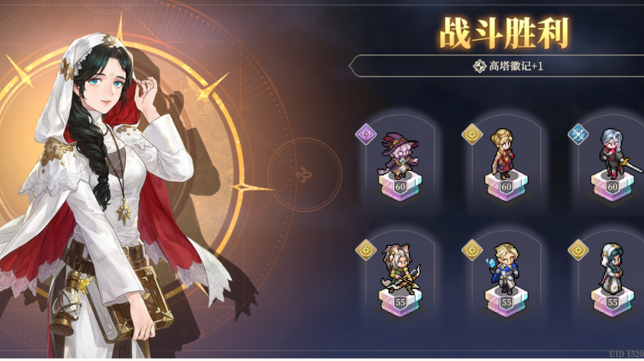Select the purple witch hat character
The width and height of the screenshot is (644, 361).
(x=400, y=155)
